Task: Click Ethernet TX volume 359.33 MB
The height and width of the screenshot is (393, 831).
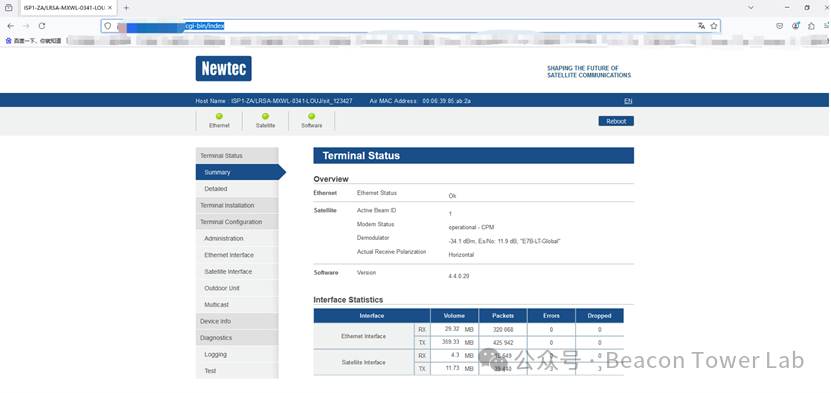Action: tap(457, 342)
